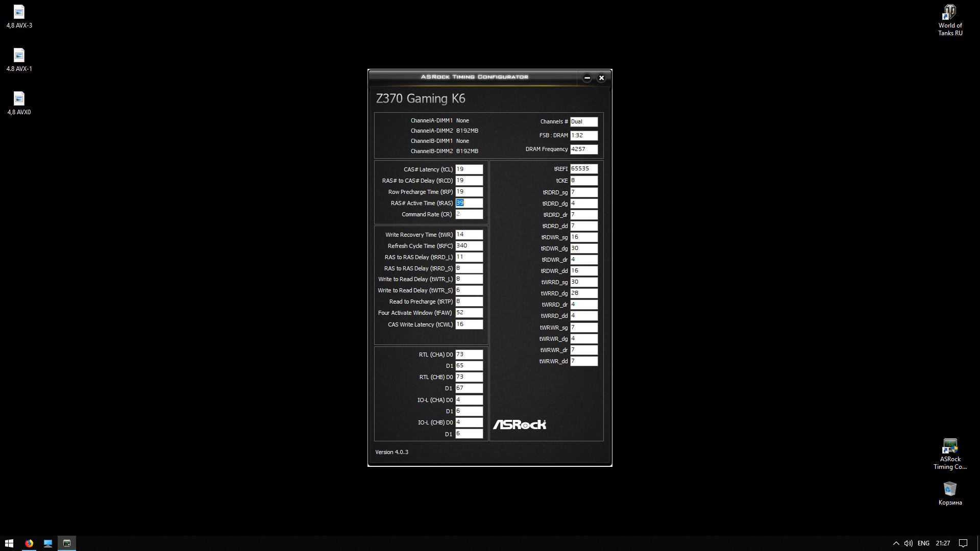The width and height of the screenshot is (980, 551).
Task: Open the notification center icon
Action: click(963, 543)
